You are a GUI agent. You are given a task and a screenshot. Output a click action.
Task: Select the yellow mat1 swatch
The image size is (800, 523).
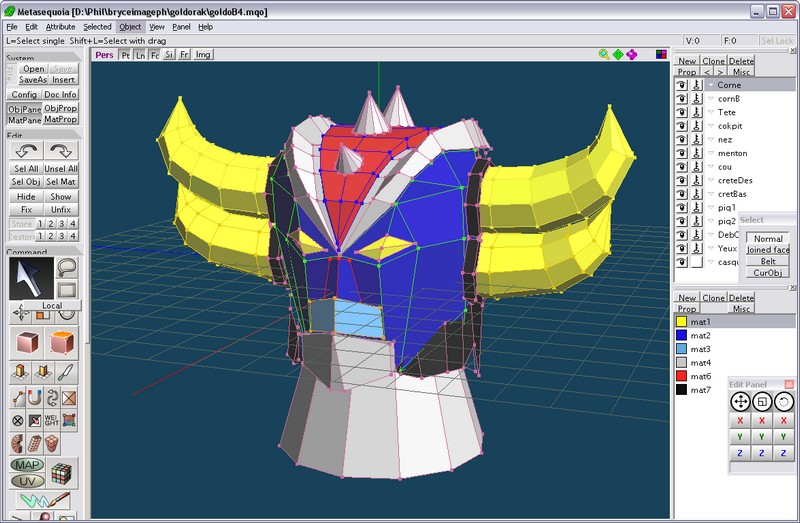(682, 321)
